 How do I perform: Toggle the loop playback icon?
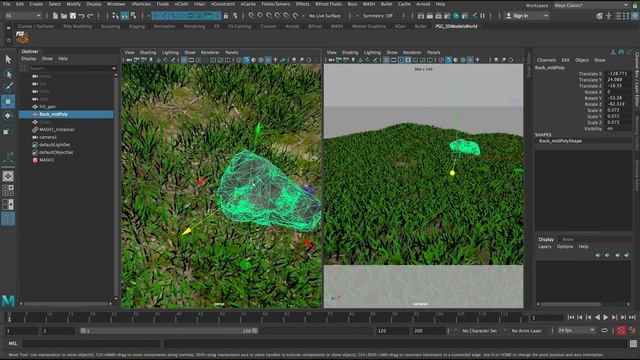click(604, 331)
